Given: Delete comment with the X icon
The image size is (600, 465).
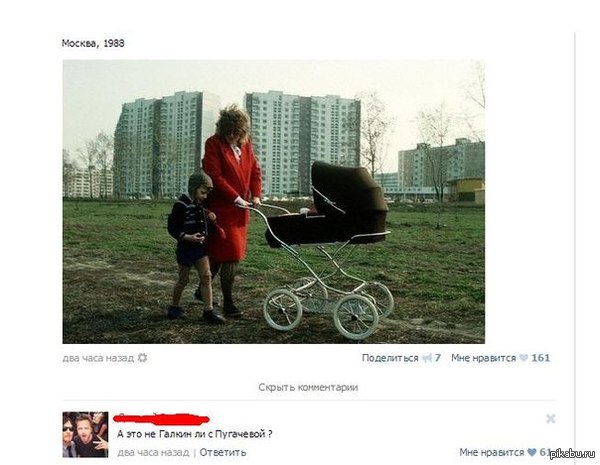Looking at the screenshot, I should [x=551, y=419].
